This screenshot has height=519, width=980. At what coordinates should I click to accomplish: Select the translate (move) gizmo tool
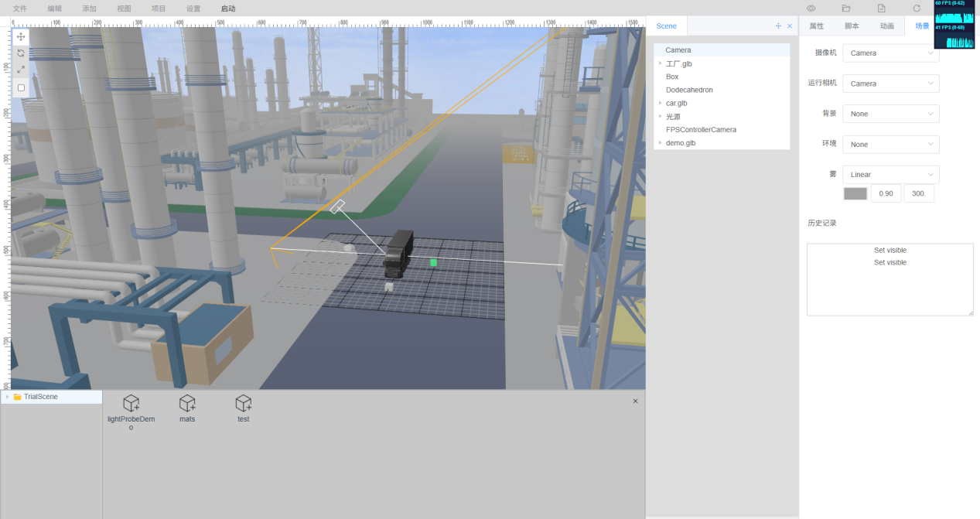[21, 37]
